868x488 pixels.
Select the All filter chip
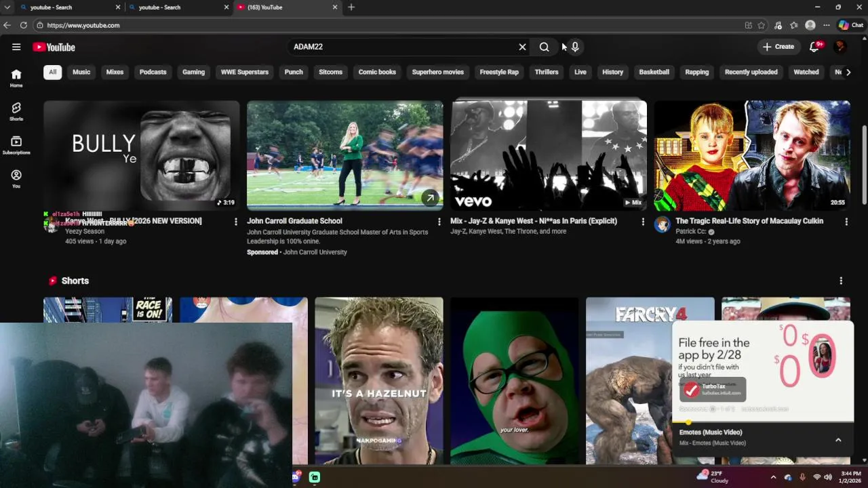tap(53, 72)
